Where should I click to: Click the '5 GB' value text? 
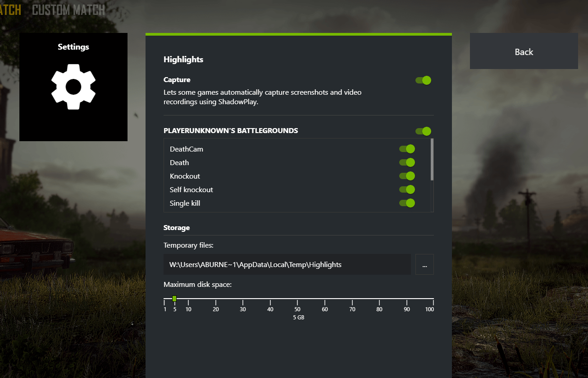click(298, 318)
